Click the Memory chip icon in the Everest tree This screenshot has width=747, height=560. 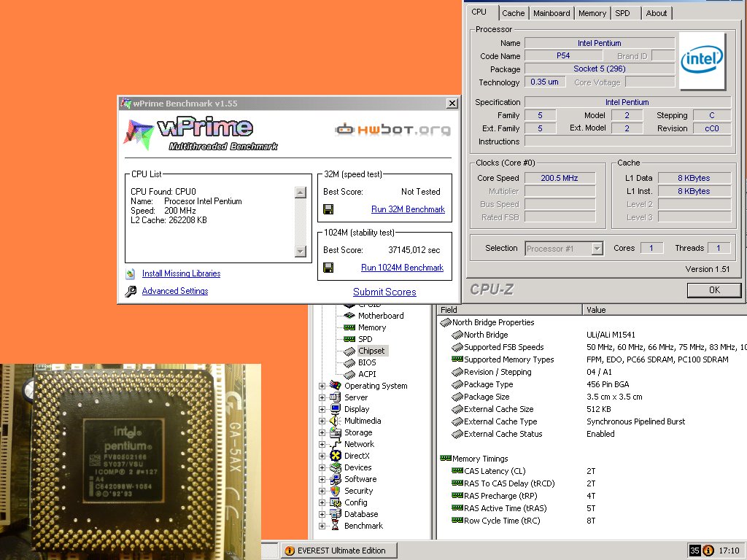[x=349, y=327]
